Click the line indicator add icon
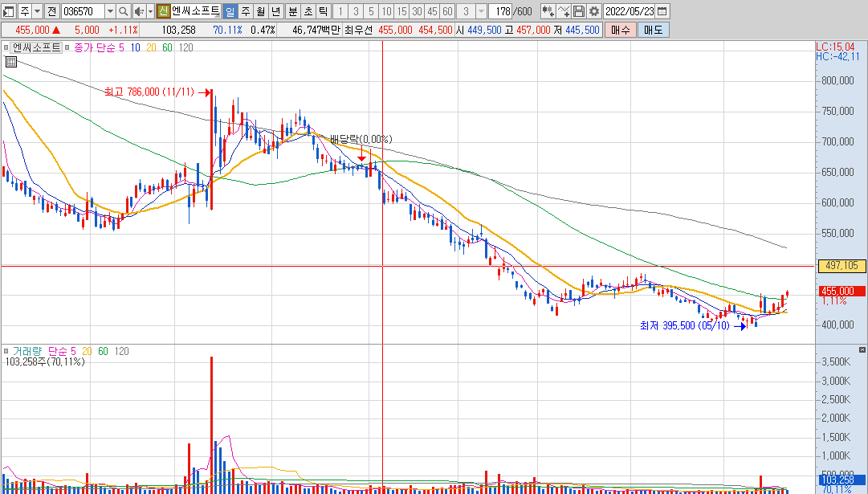Screen dimensions: 868x494 pos(564,11)
